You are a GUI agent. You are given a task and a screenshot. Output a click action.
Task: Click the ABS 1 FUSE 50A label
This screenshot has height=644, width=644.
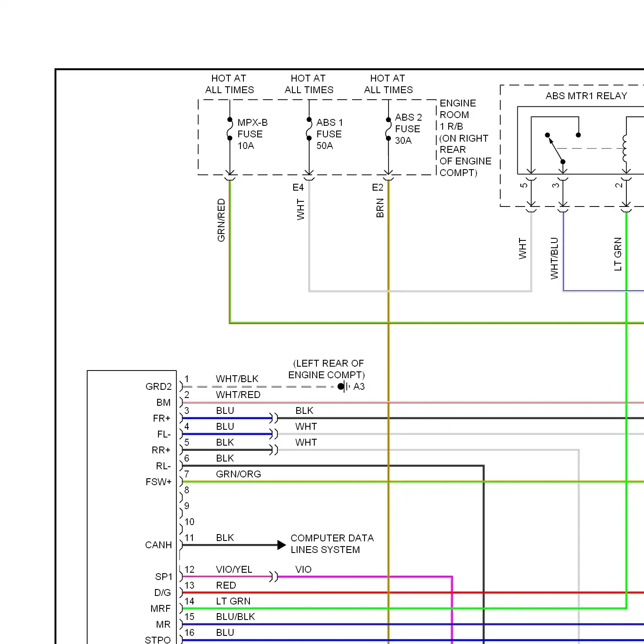[x=329, y=134]
